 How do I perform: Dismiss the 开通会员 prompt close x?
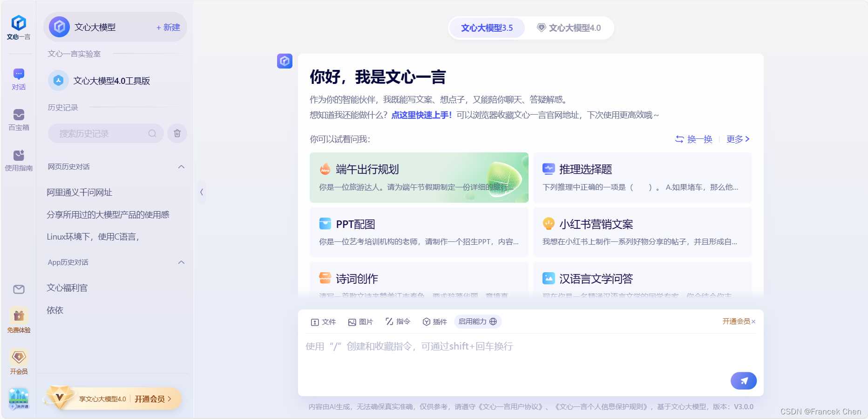pos(753,322)
